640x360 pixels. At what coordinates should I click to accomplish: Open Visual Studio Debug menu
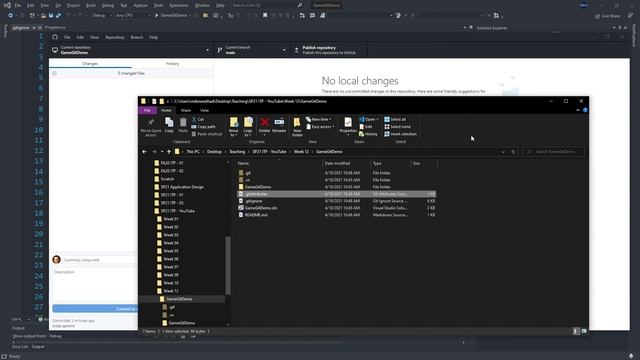(108, 5)
